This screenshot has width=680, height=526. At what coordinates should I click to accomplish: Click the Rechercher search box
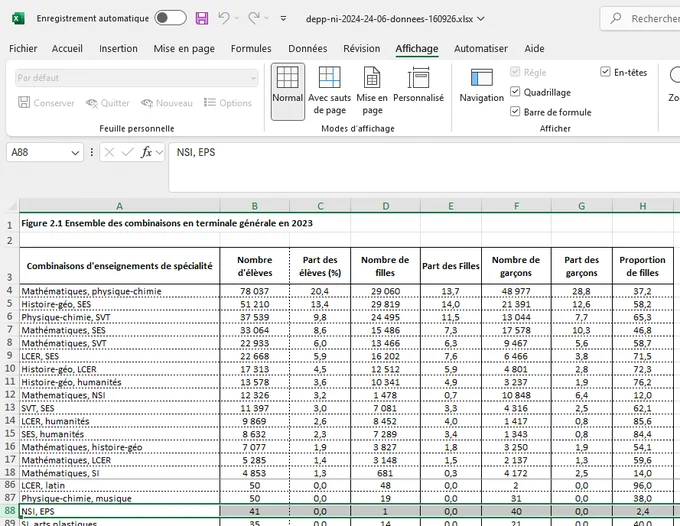[x=641, y=19]
